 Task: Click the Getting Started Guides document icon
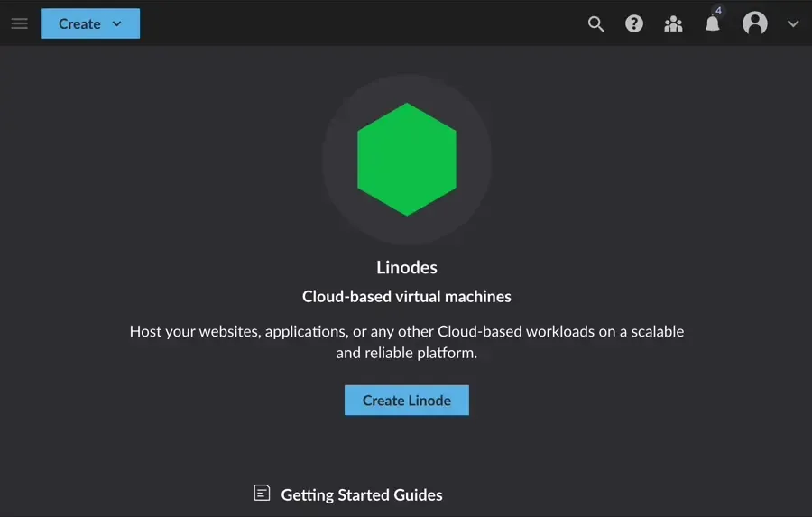coord(262,493)
